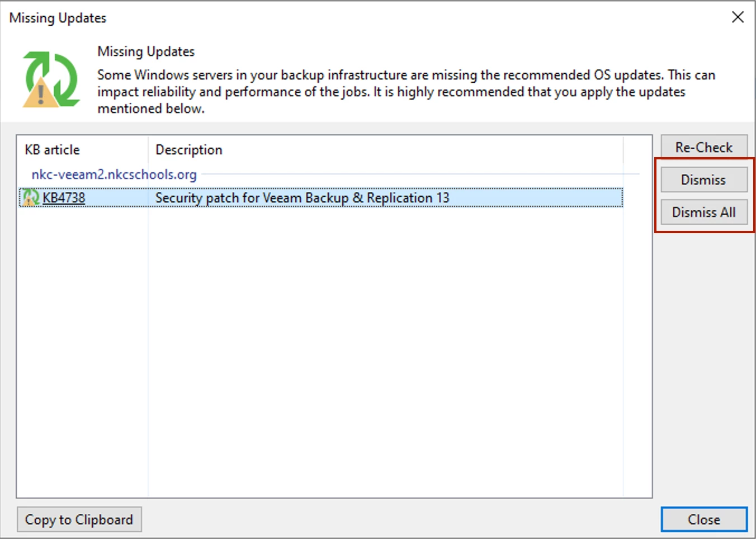Click the large Missing Updates warning icon
The image size is (756, 539).
pyautogui.click(x=50, y=79)
